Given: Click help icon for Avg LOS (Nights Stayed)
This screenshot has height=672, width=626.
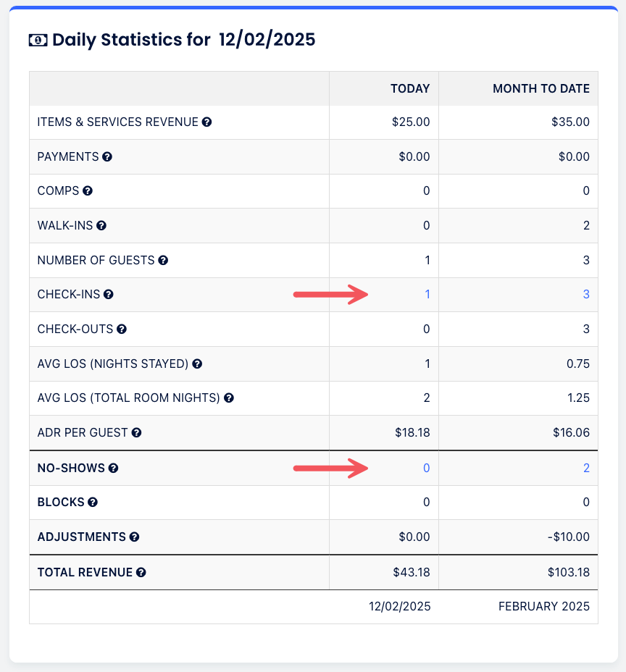Looking at the screenshot, I should (x=197, y=364).
